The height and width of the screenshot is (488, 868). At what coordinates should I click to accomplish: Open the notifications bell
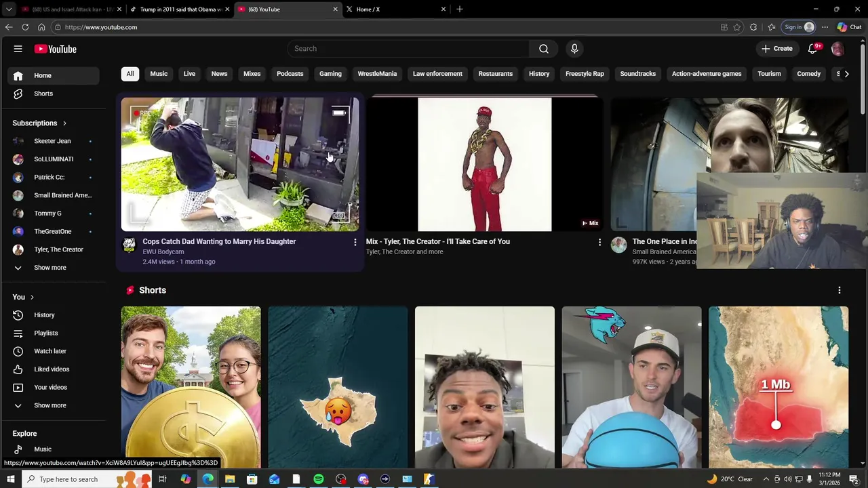[x=812, y=49]
